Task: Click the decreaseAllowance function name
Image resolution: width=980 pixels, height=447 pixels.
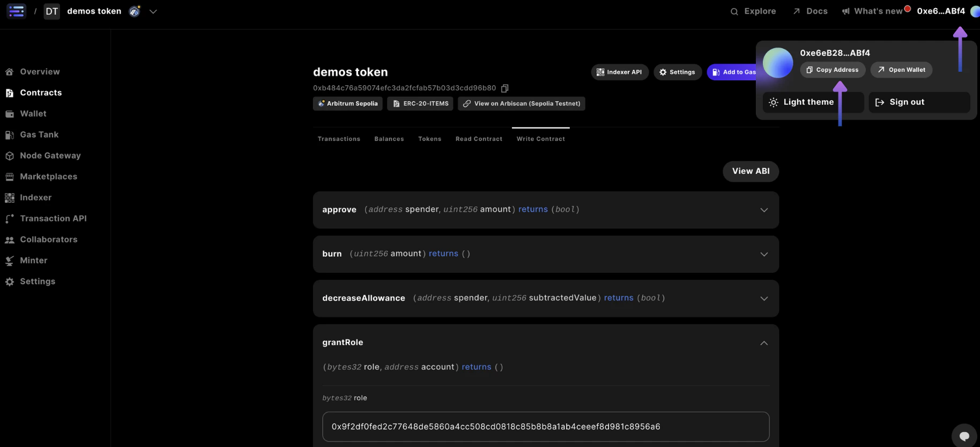Action: (363, 298)
